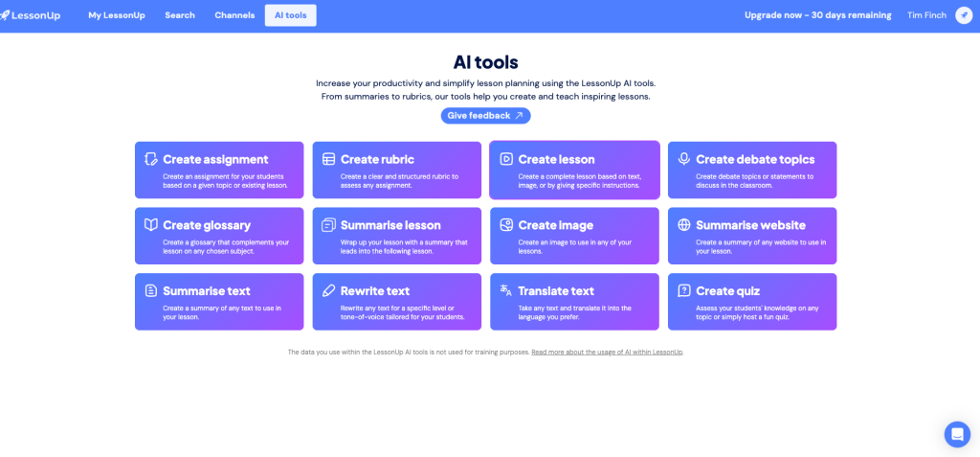
Task: Click text 'Create a complete lesson based on text'
Action: point(579,176)
